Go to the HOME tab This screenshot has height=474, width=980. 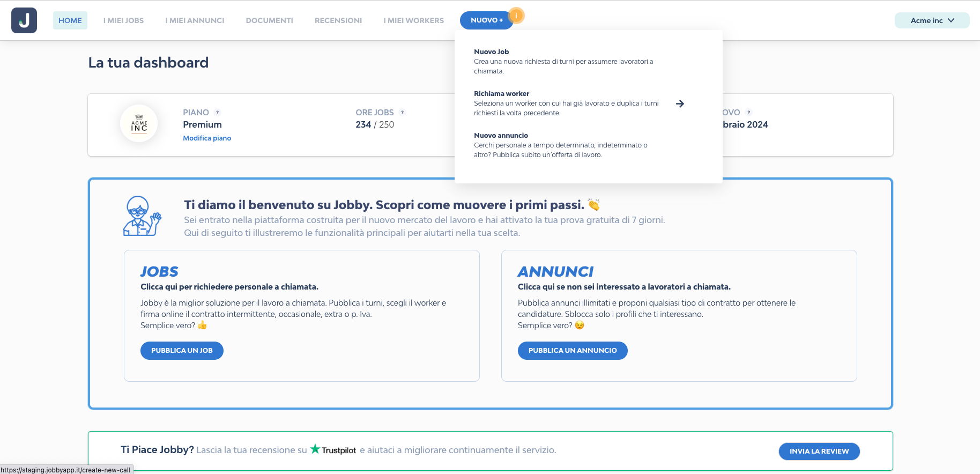(70, 20)
